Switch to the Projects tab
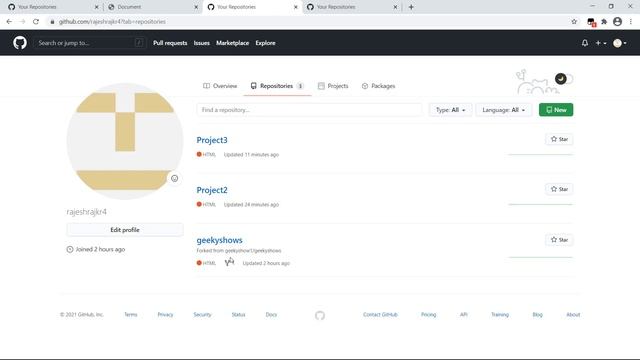Viewport: 640px width, 360px height. tap(333, 86)
